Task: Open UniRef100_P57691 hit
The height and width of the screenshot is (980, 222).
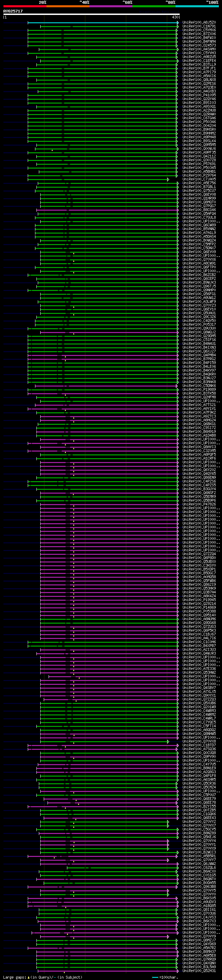Action: pyautogui.click(x=199, y=164)
